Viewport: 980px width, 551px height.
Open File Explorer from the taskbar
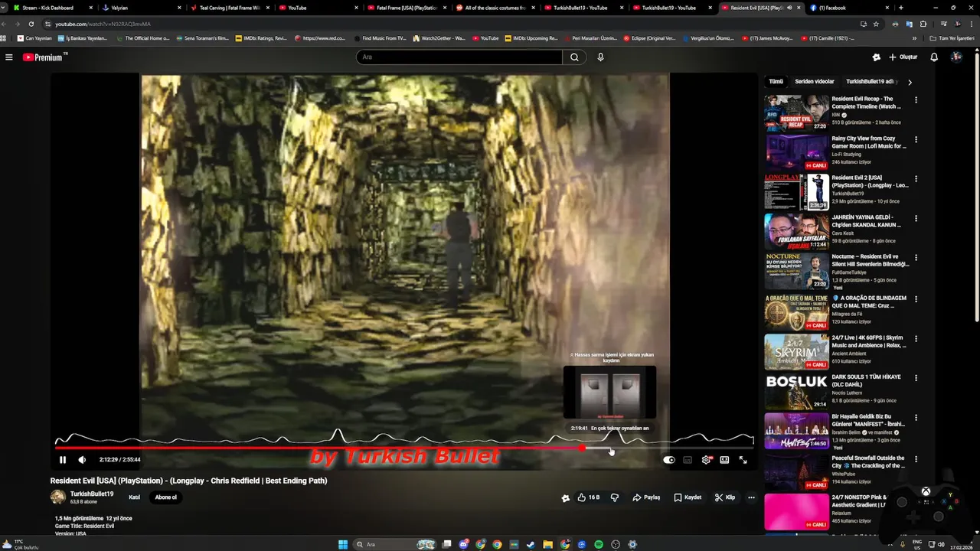[x=548, y=544]
